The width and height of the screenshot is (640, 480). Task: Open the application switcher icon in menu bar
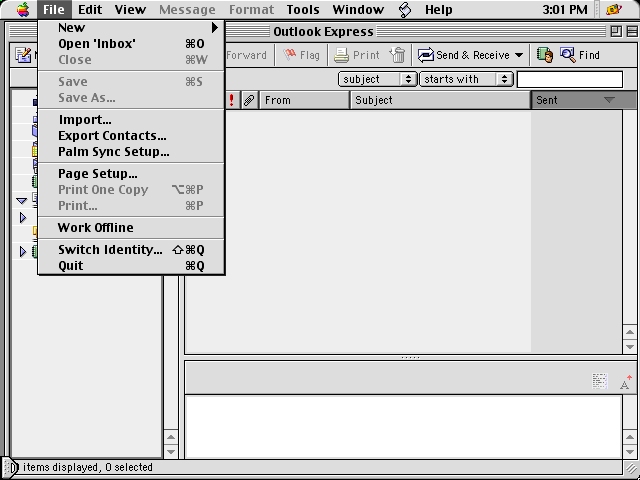(x=614, y=9)
